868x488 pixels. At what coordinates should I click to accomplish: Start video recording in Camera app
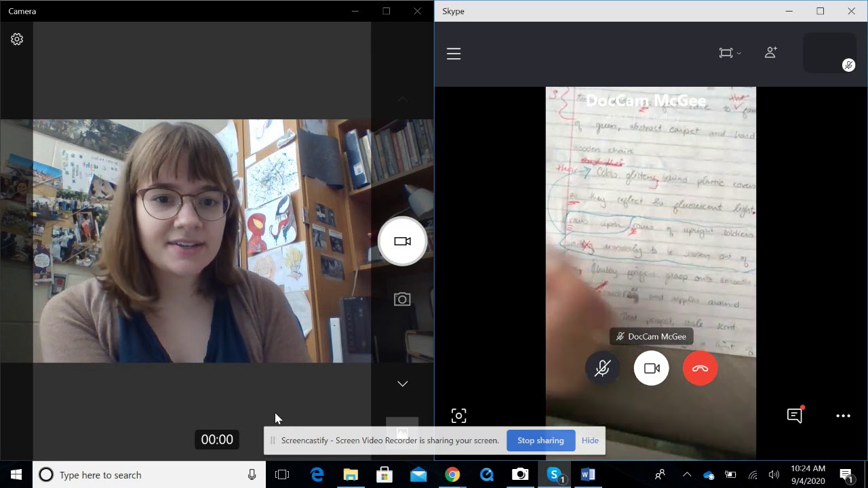403,241
